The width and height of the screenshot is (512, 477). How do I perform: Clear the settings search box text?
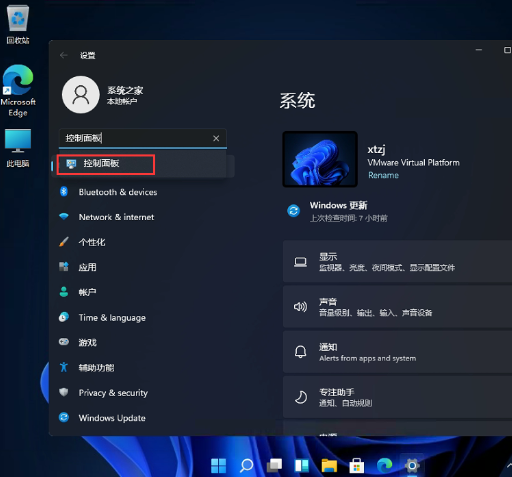point(216,138)
